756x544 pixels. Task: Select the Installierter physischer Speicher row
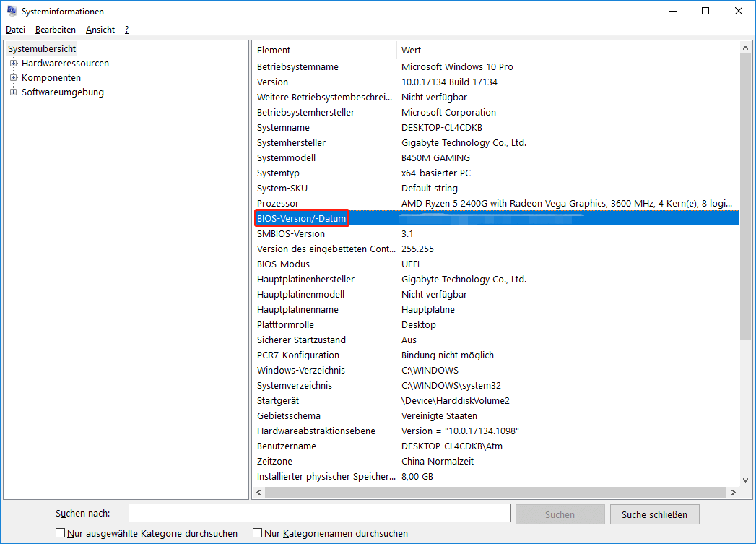point(496,477)
